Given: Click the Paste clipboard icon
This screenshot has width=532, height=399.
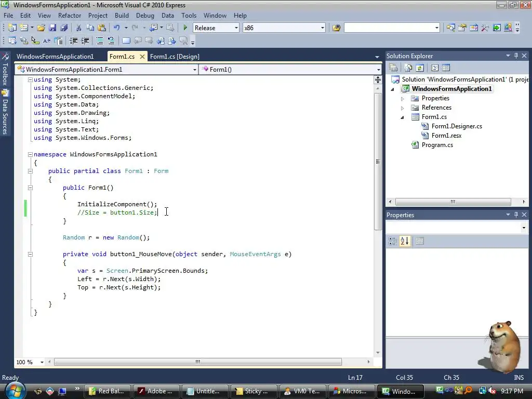Looking at the screenshot, I should click(x=101, y=28).
